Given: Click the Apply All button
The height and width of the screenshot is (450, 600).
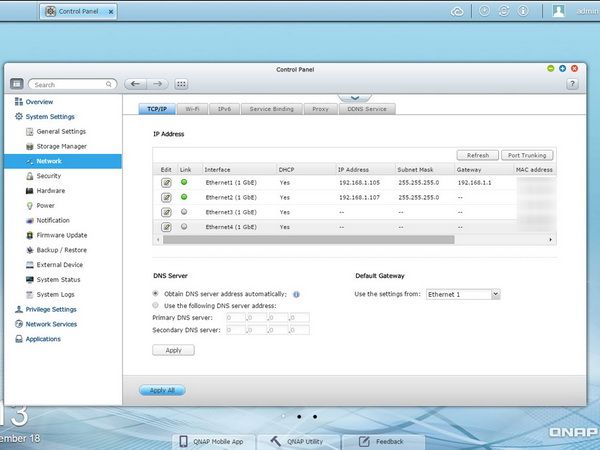Looking at the screenshot, I should pyautogui.click(x=162, y=390).
